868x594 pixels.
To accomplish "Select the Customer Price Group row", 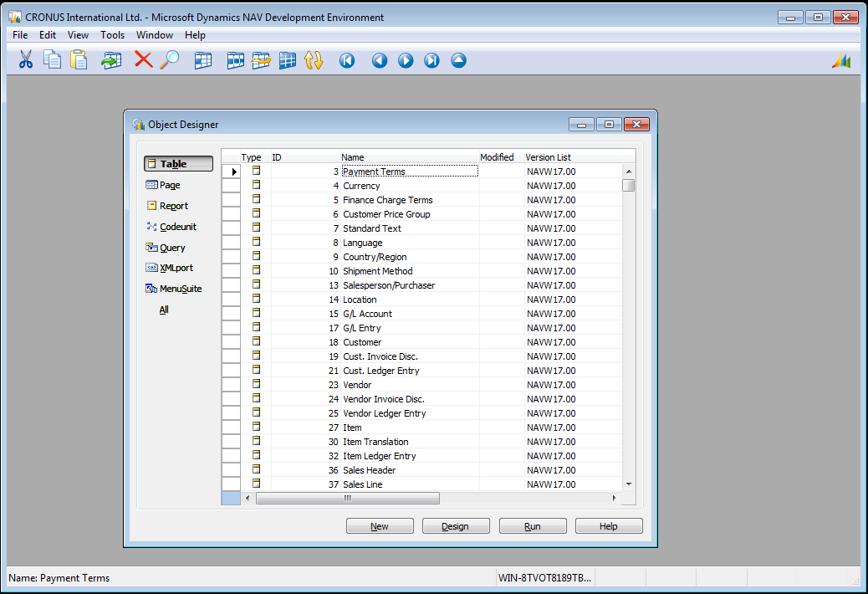I will pyautogui.click(x=421, y=214).
